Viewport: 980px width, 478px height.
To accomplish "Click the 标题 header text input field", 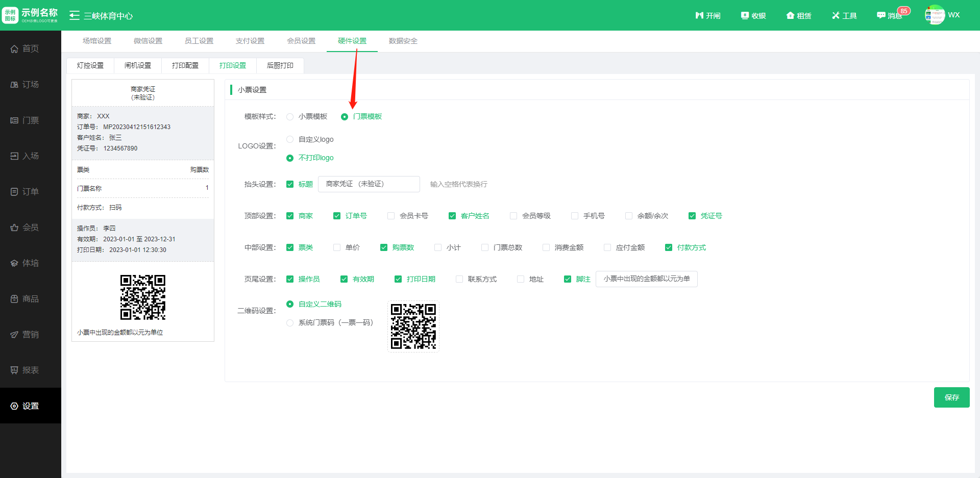I will 369,184.
